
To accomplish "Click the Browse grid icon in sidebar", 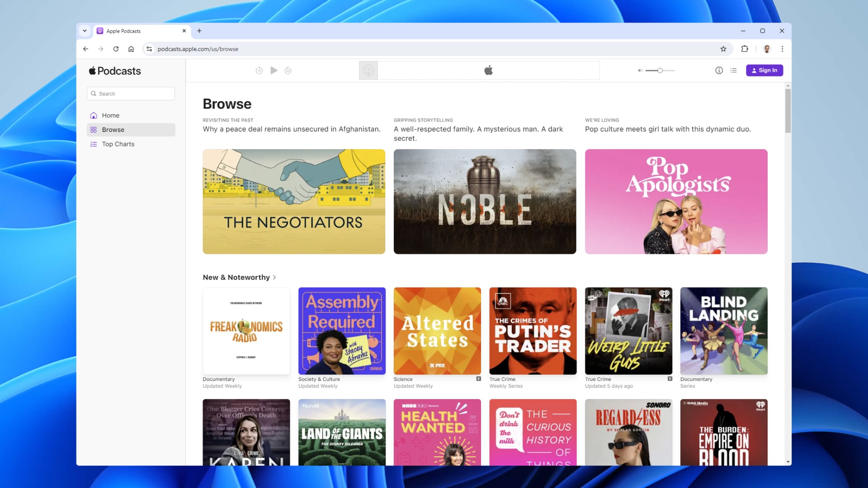I will [94, 130].
